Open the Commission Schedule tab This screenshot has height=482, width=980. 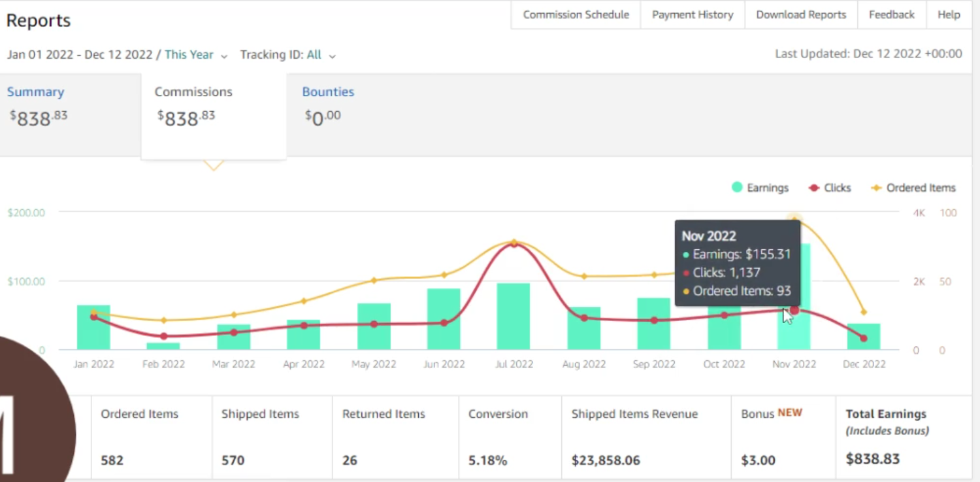point(576,14)
